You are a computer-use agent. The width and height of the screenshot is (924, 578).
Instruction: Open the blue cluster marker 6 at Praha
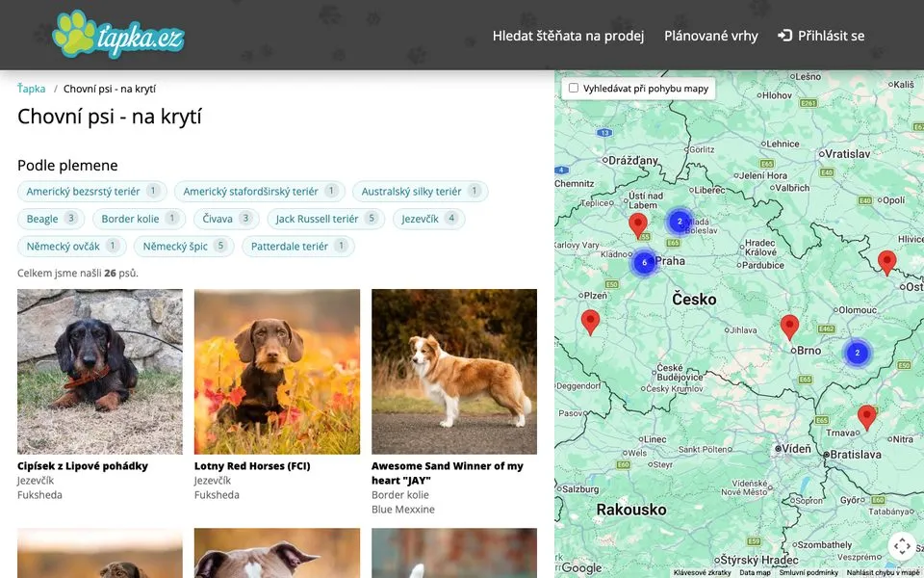click(x=644, y=262)
